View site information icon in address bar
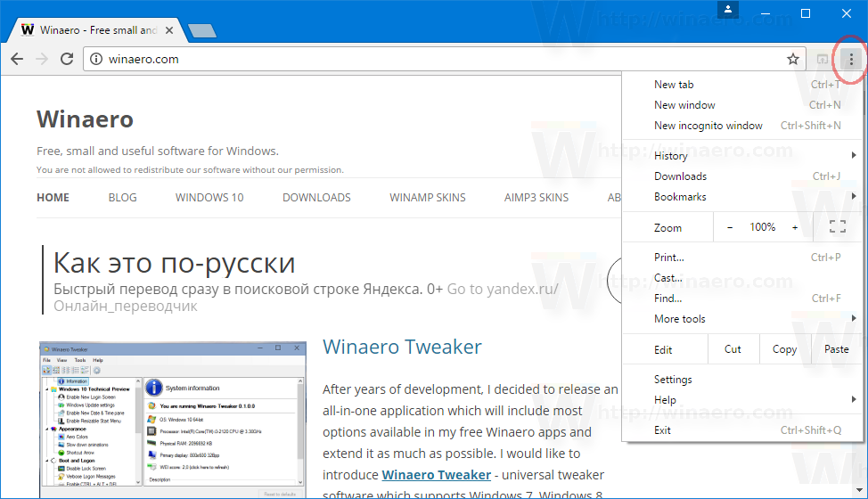 pyautogui.click(x=96, y=59)
